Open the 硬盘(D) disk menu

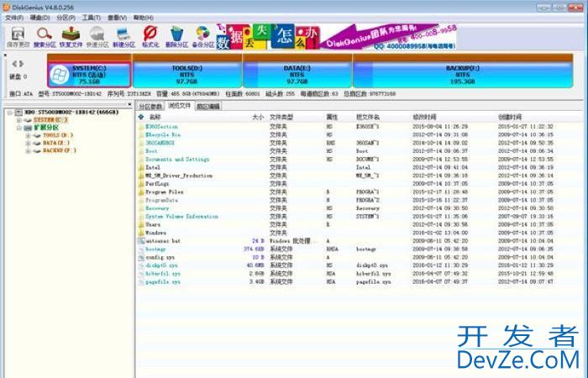[x=39, y=18]
